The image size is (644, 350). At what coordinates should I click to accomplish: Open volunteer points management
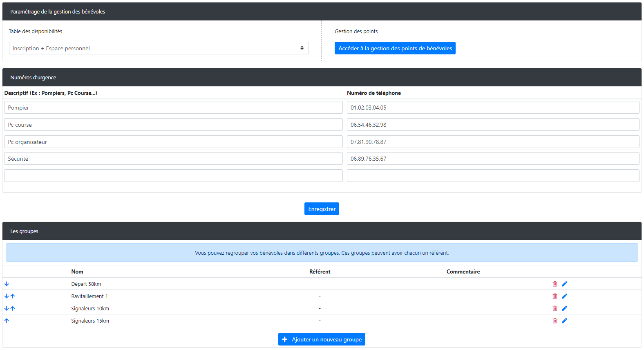(395, 48)
